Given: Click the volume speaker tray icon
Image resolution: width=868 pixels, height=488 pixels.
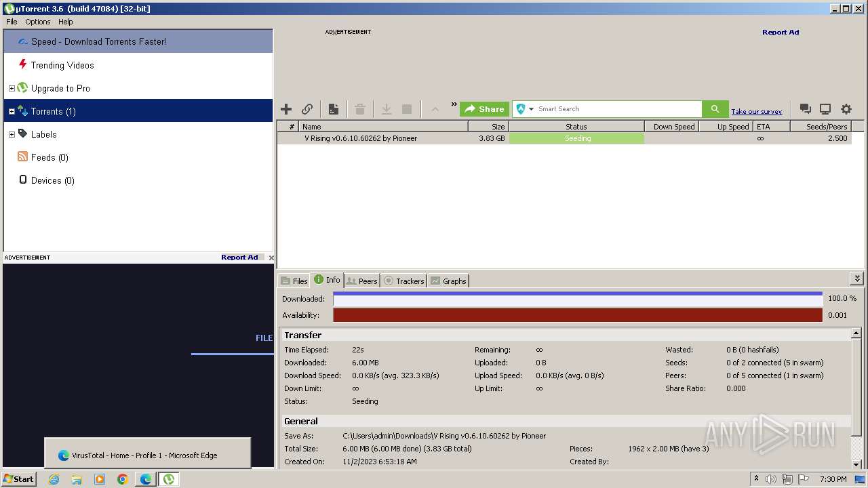Looking at the screenshot, I should [770, 479].
